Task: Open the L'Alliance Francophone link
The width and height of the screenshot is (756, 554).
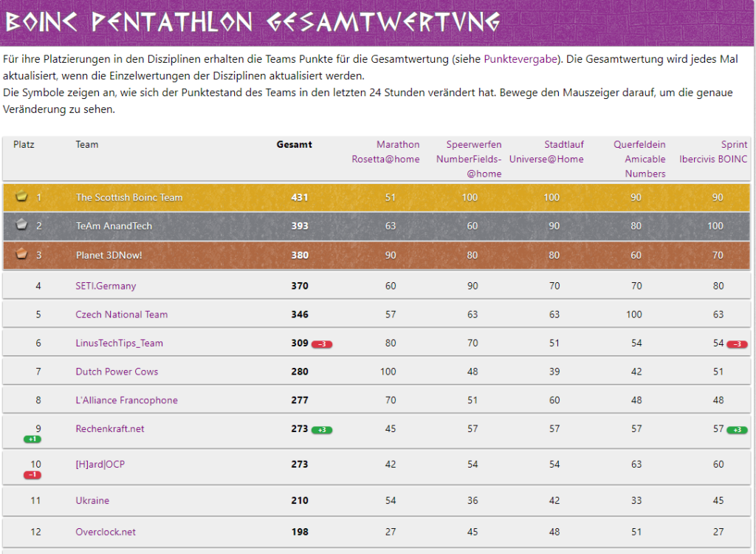Action: click(x=126, y=400)
